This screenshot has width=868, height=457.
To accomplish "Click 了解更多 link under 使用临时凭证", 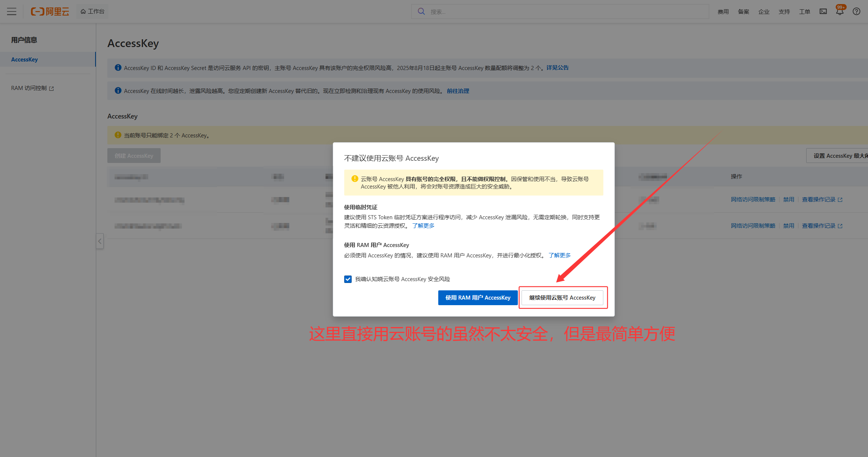I will 423,226.
